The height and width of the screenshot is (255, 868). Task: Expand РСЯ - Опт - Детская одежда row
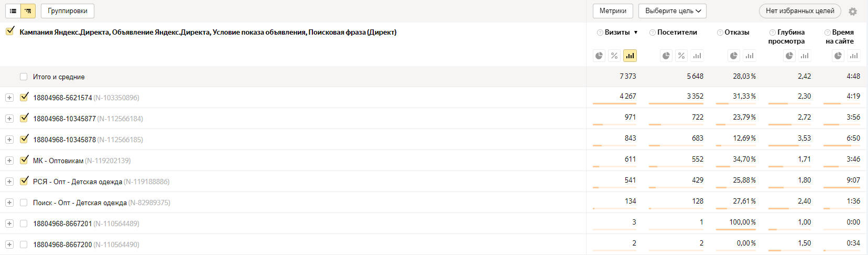9,182
